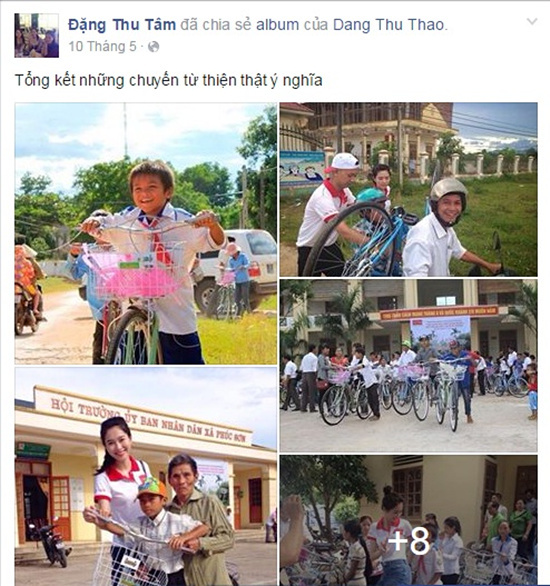View photo of crowd with bicycles at building

[x=409, y=366]
